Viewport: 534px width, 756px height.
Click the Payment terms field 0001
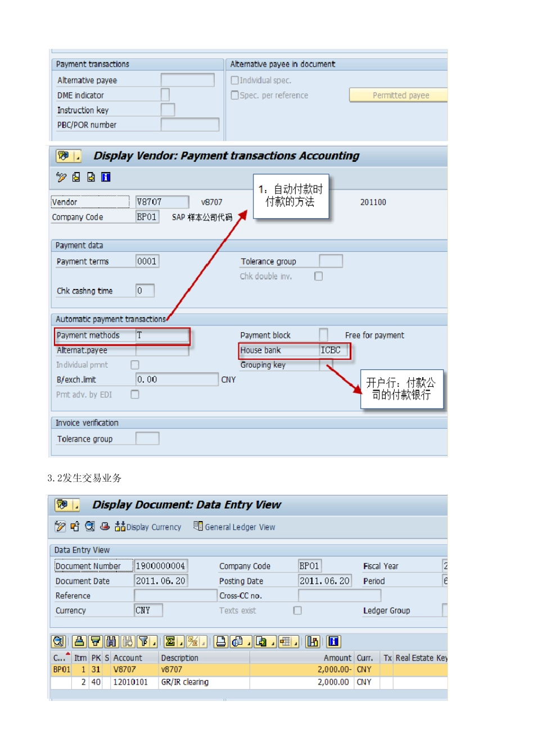point(147,261)
